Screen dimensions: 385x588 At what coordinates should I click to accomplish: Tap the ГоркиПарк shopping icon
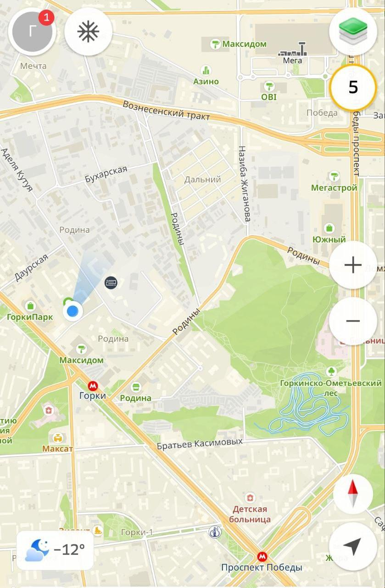pos(31,305)
